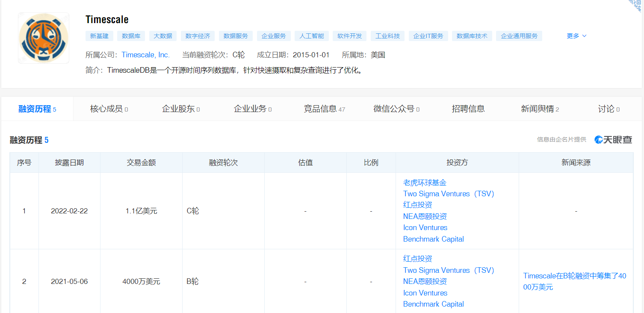644x313 pixels.
Task: Open the 竞品信息 tab
Action: point(325,109)
